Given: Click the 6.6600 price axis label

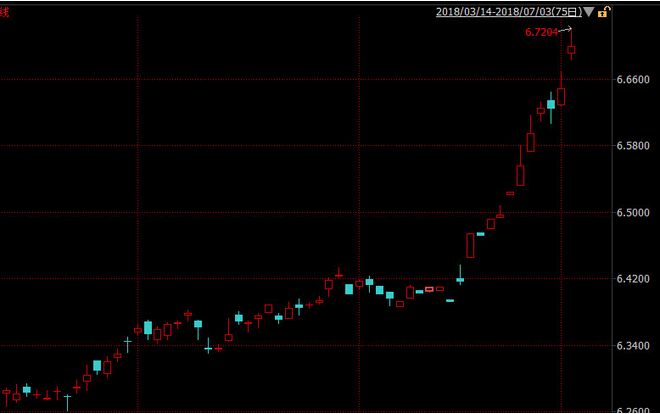Looking at the screenshot, I should (x=633, y=80).
